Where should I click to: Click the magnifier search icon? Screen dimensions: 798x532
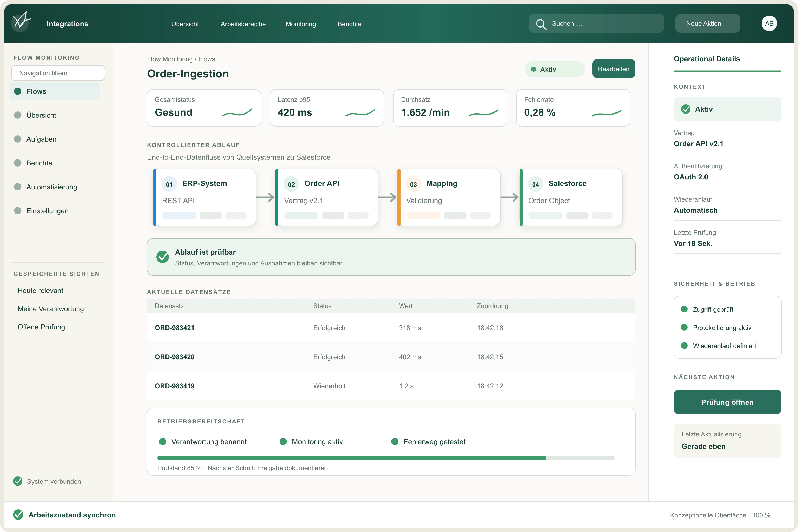(541, 24)
